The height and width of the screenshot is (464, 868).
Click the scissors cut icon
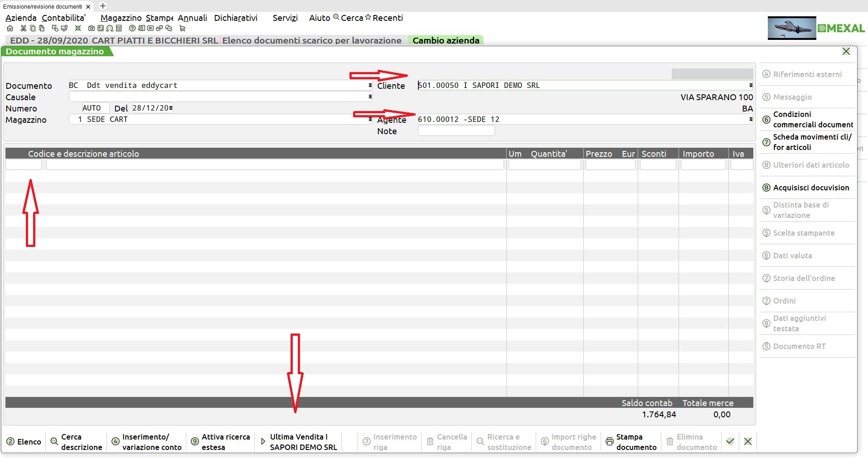pyautogui.click(x=24, y=28)
